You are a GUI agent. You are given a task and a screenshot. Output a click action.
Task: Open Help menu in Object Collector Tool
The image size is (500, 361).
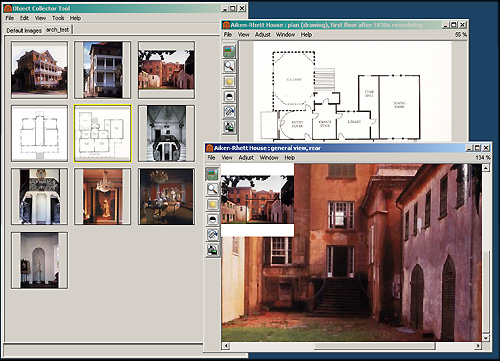(x=75, y=18)
